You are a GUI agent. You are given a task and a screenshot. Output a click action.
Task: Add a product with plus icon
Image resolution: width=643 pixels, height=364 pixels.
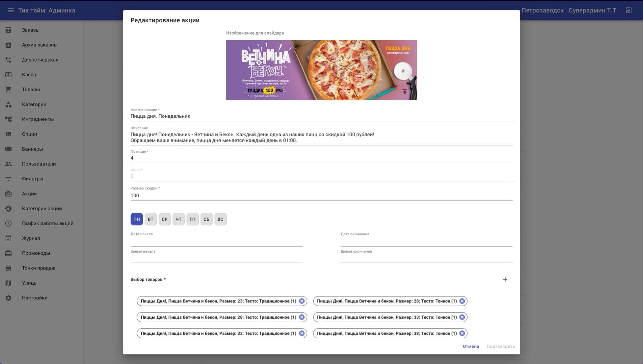coord(505,279)
